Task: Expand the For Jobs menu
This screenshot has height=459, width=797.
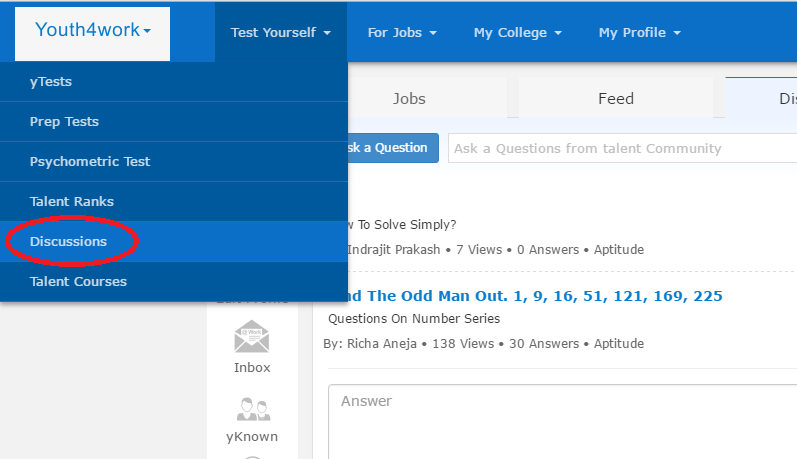Action: 402,33
